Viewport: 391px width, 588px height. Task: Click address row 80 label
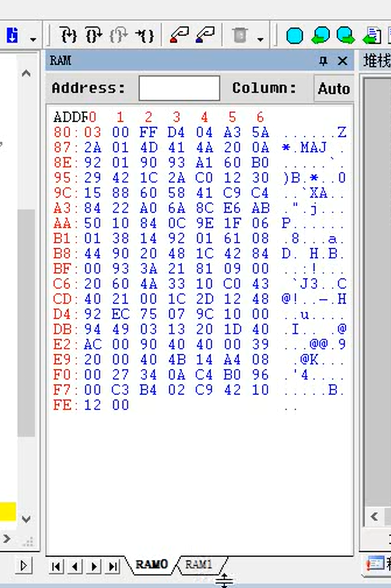(62, 132)
